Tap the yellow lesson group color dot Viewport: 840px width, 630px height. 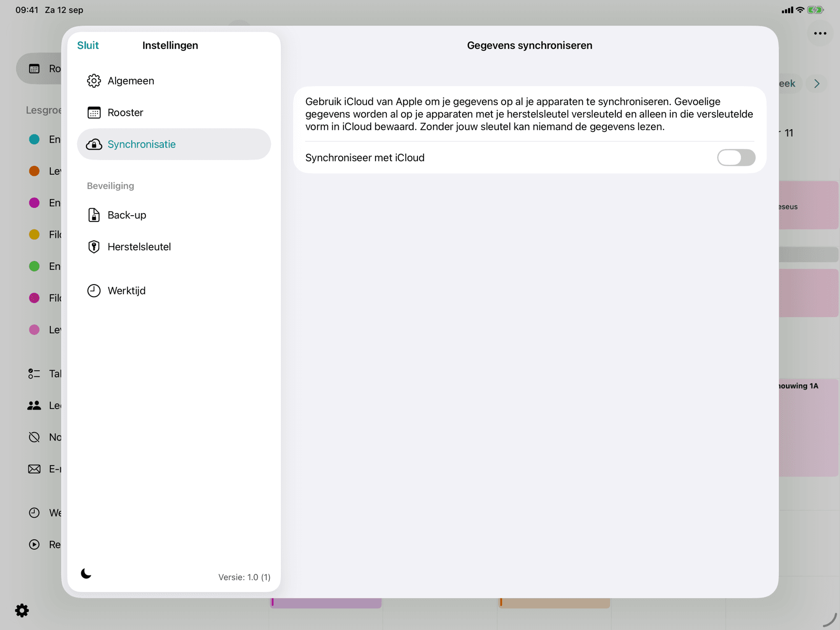coord(34,235)
